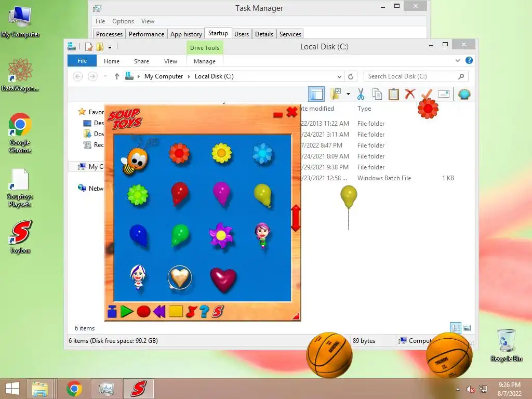
Task: Choose the purple pinwheel flower toy
Action: tap(221, 235)
